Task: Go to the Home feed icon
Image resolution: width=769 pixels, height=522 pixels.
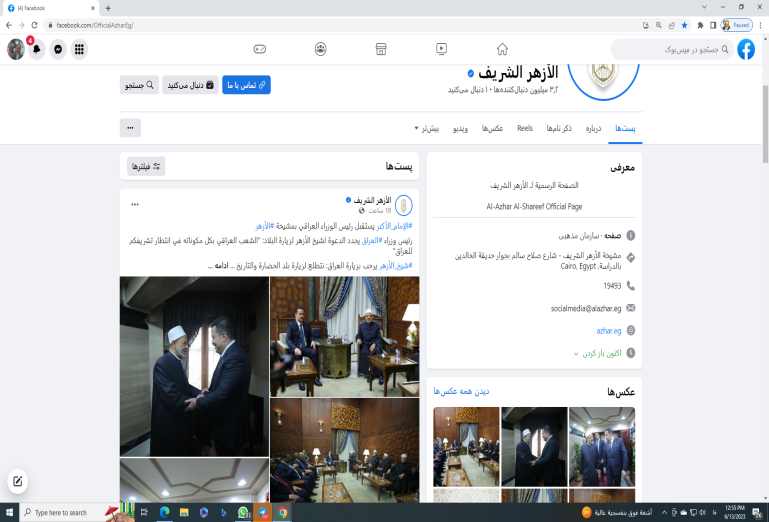Action: click(502, 49)
